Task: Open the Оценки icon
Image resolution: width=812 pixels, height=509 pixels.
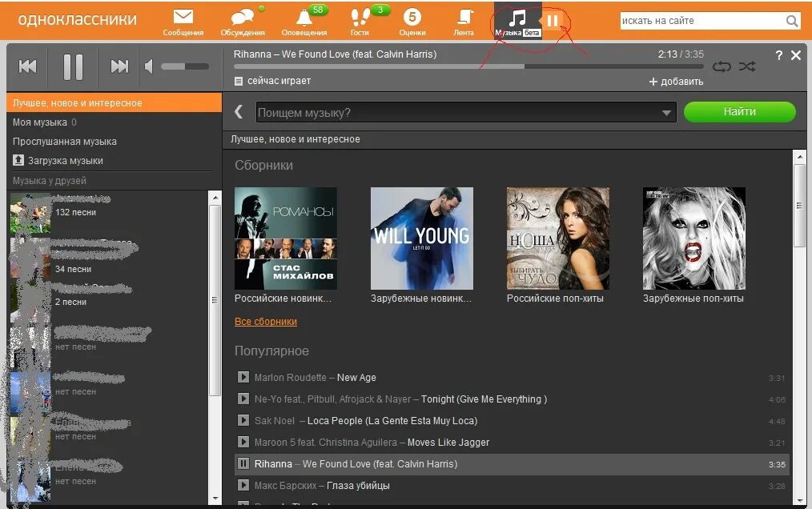Action: pos(412,17)
